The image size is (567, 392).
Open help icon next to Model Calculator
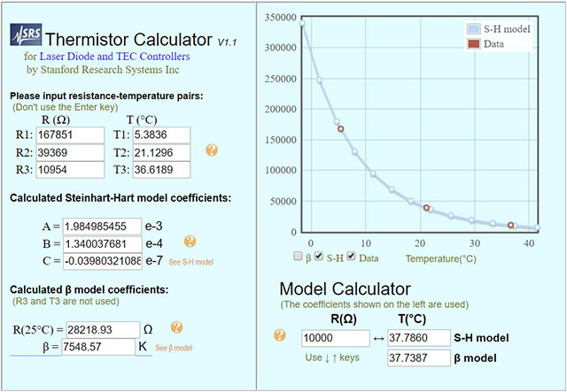[x=281, y=335]
